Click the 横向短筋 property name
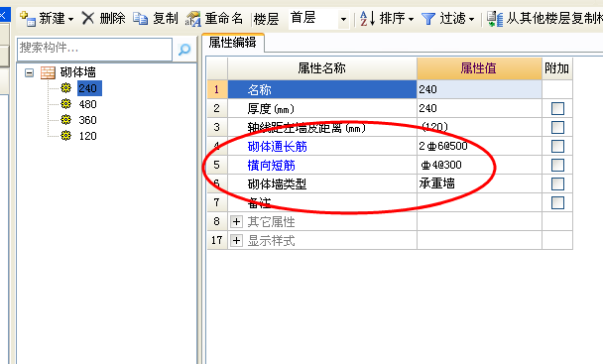 (x=272, y=165)
